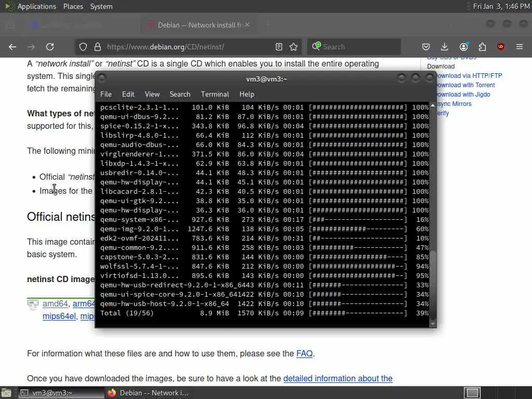532x399 pixels.
Task: Click terminal window menu icon in titlebar
Action: click(102, 78)
